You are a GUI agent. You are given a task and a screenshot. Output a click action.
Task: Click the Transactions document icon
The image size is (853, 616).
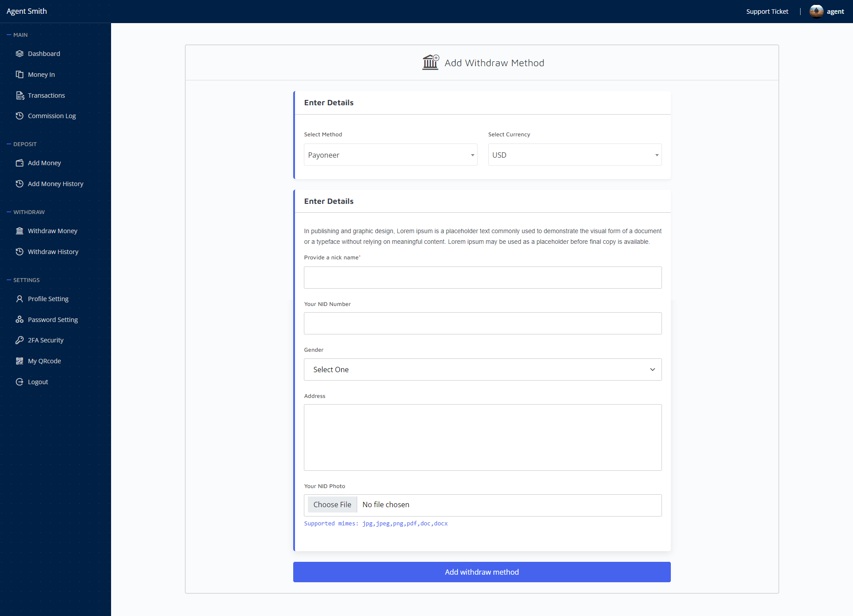pos(20,95)
